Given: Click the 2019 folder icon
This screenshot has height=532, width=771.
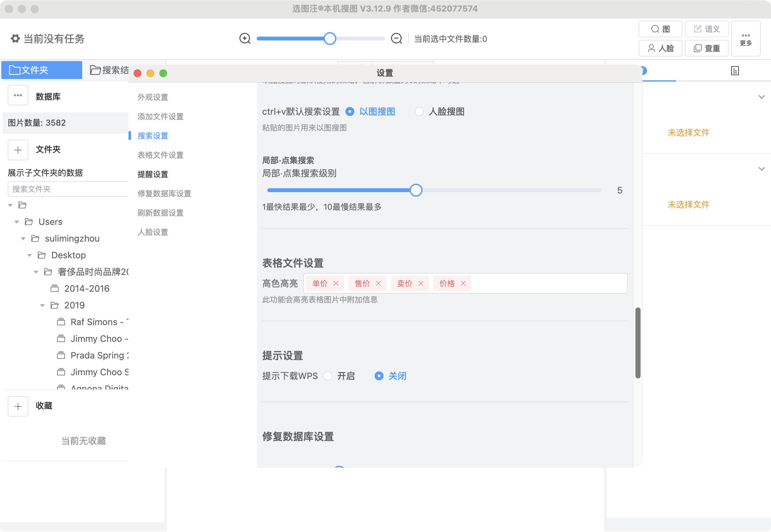Looking at the screenshot, I should [x=54, y=305].
